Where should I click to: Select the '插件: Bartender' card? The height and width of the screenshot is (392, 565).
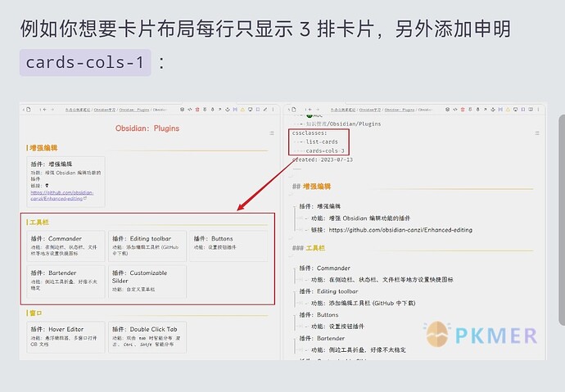pyautogui.click(x=66, y=282)
